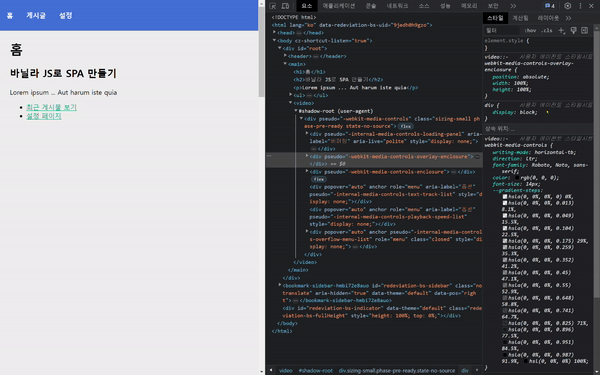
Task: Open the 콘솔 (Console) tab
Action: coord(370,6)
